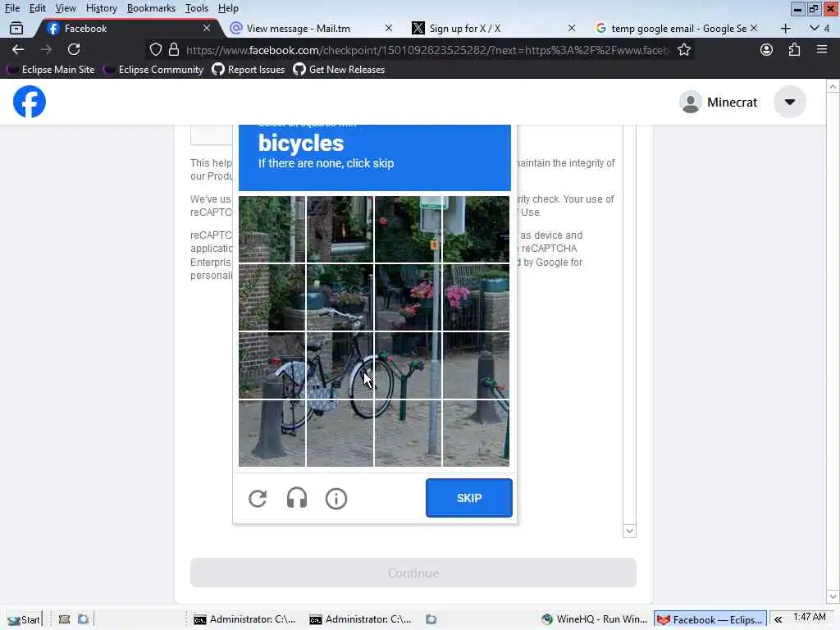Image resolution: width=840 pixels, height=630 pixels.
Task: Open the Help menu
Action: tap(228, 8)
